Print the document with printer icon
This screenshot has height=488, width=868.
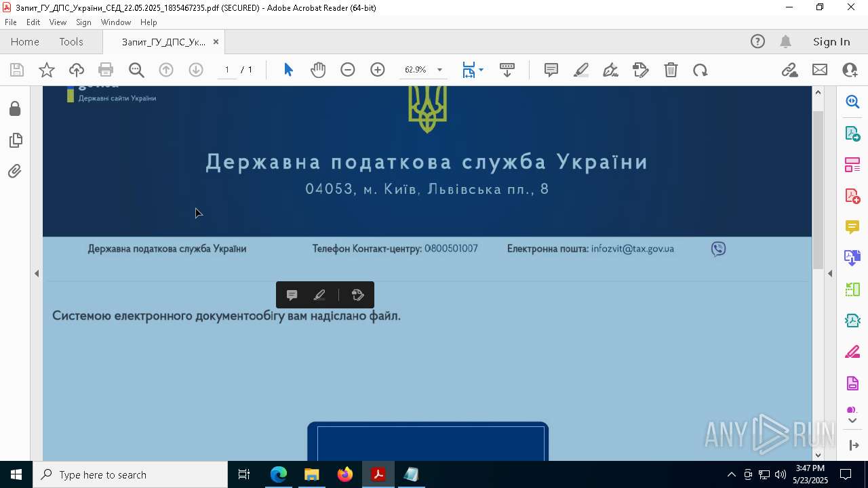(106, 70)
